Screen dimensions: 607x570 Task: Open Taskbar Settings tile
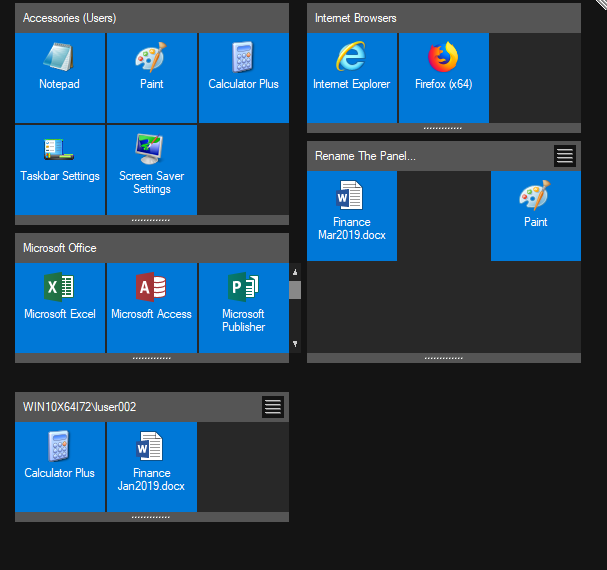click(x=60, y=160)
